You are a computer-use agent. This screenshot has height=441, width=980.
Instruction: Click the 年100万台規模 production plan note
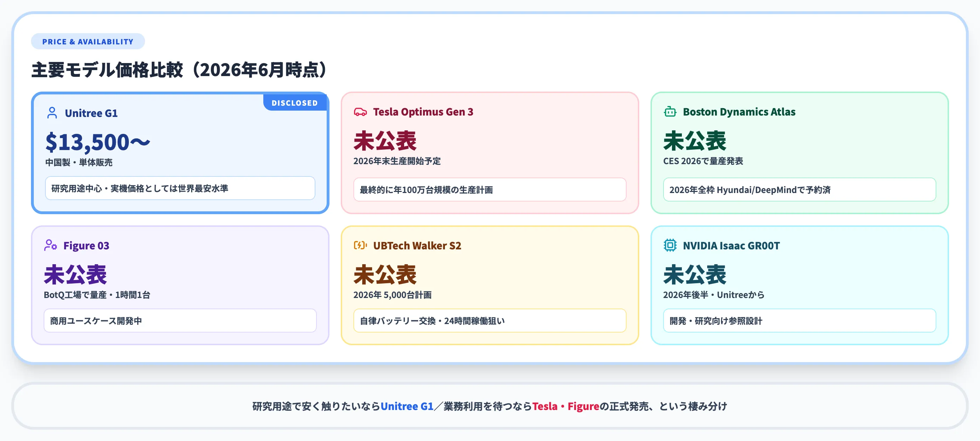[x=490, y=190]
